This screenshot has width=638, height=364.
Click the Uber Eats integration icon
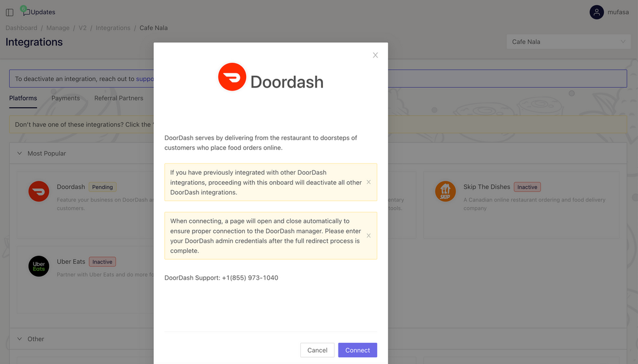39,265
